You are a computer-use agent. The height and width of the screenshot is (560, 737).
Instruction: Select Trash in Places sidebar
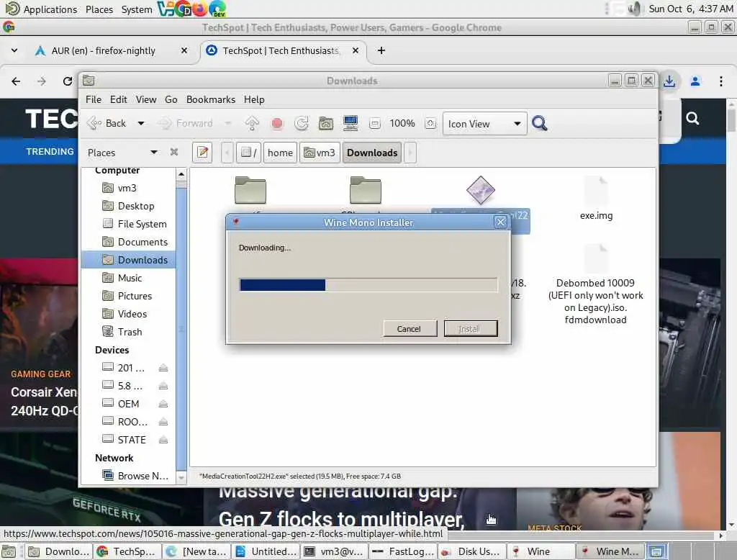(x=122, y=332)
